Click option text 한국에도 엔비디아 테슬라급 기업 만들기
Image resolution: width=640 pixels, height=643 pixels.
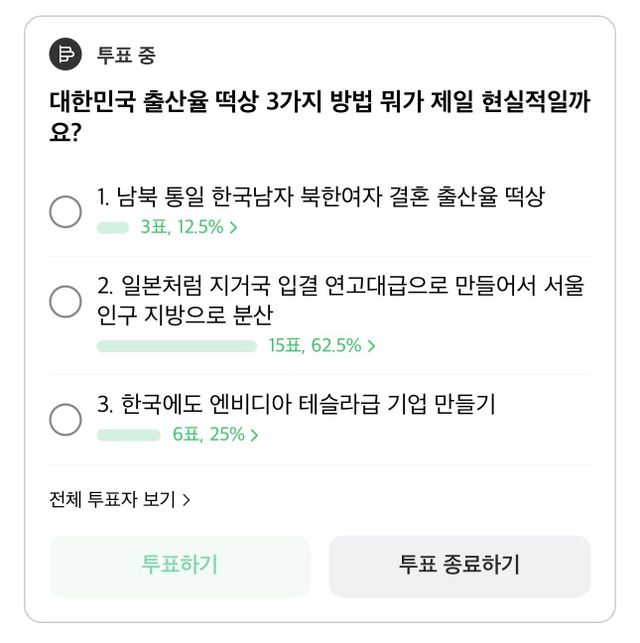[x=297, y=405]
